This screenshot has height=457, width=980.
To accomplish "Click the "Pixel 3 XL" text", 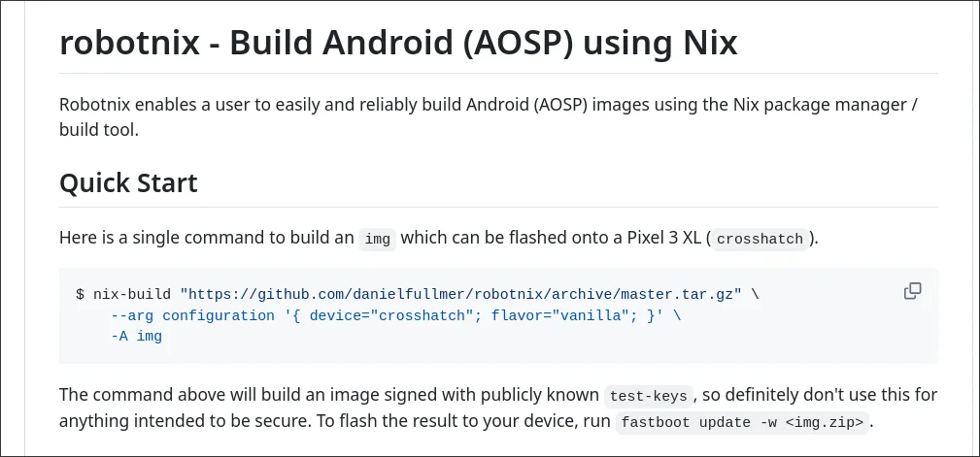I will pyautogui.click(x=662, y=238).
